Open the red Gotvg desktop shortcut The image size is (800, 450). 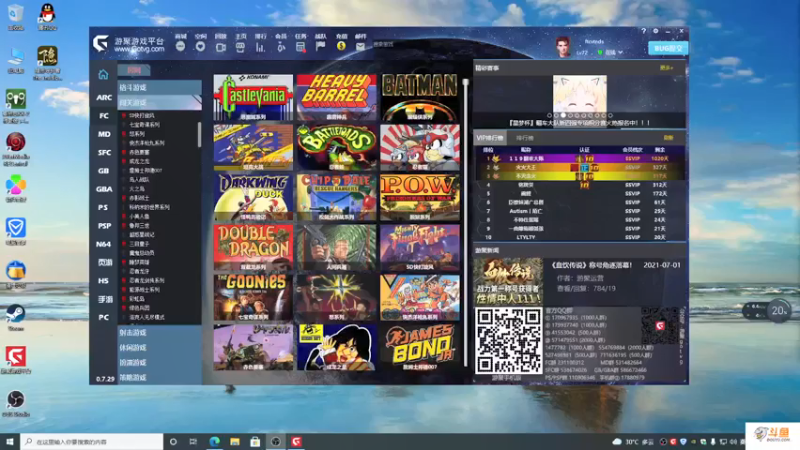16,359
